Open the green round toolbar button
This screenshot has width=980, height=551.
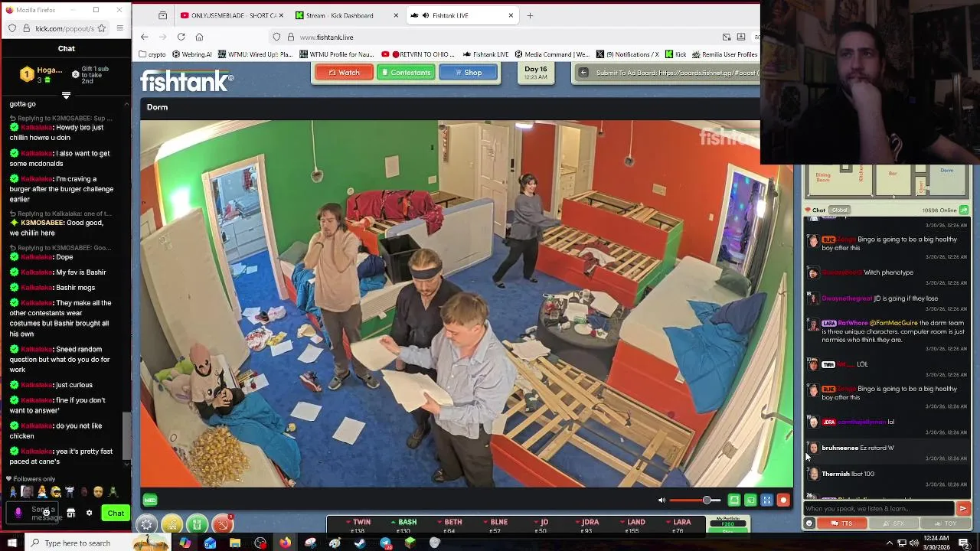click(x=197, y=525)
